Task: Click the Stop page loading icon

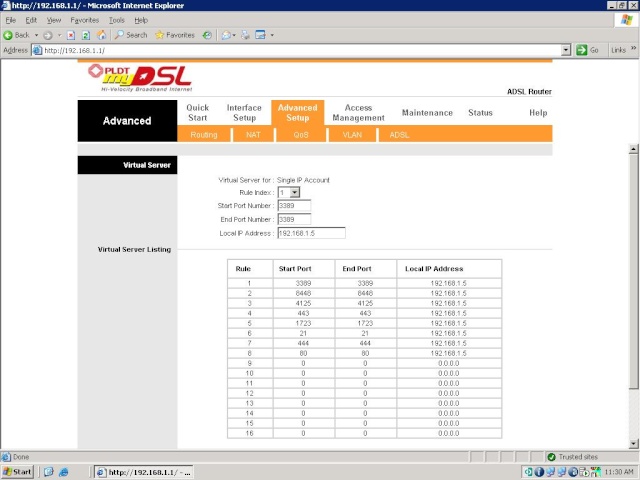Action: tap(71, 35)
